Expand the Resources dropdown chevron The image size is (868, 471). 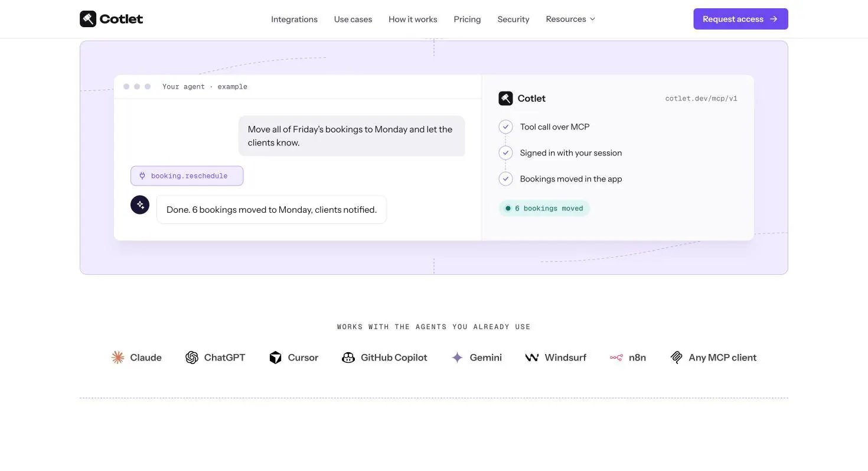tap(592, 19)
